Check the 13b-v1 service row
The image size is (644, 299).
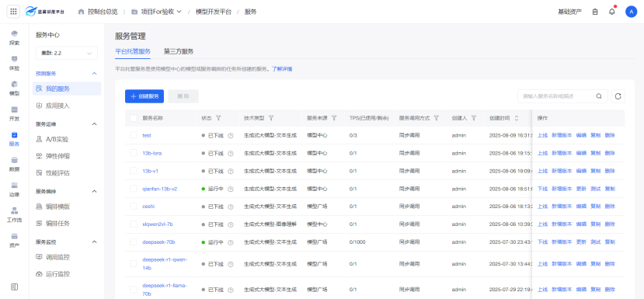pyautogui.click(x=133, y=170)
